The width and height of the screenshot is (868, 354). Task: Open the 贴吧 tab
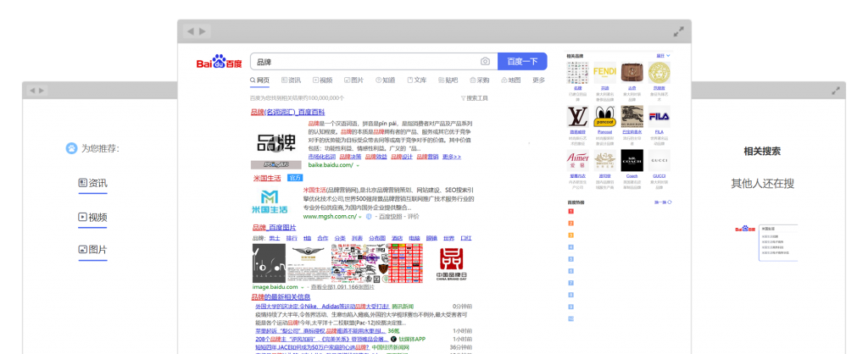[448, 80]
